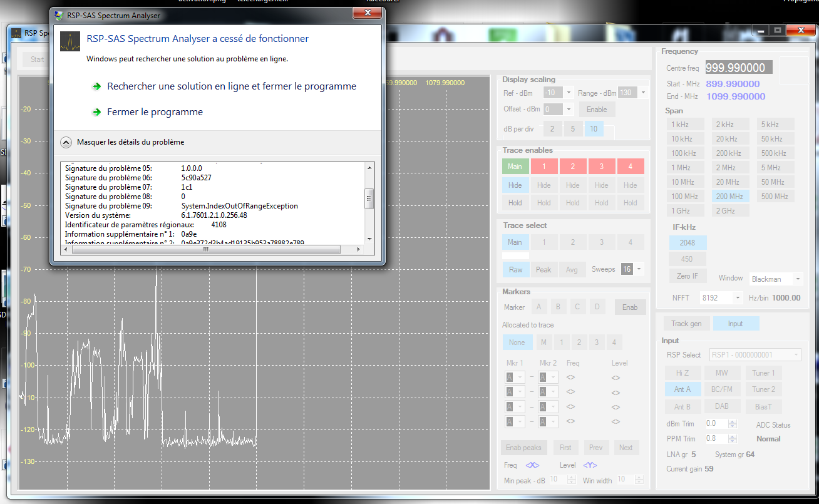Viewport: 819px width, 504px height.
Task: Enable trace 2 in Trace enables
Action: (573, 167)
